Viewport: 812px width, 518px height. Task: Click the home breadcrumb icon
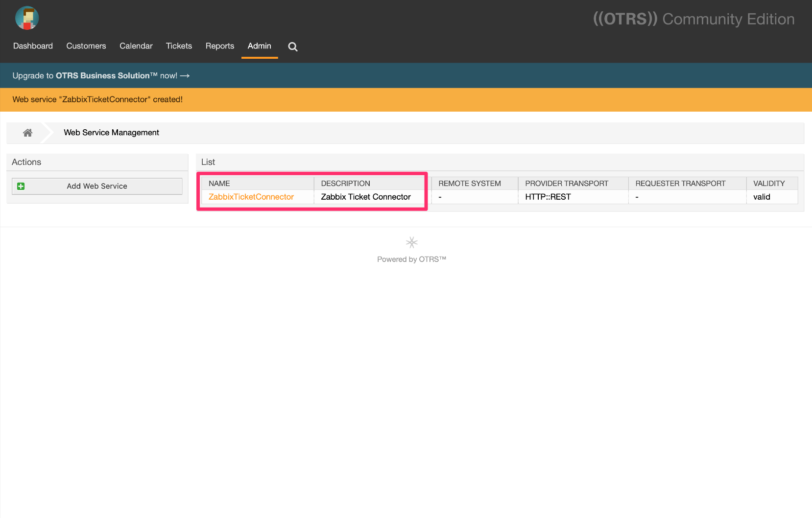(x=28, y=133)
